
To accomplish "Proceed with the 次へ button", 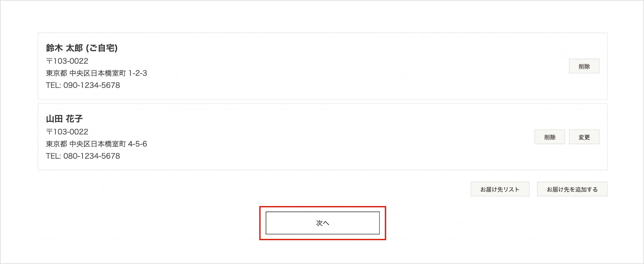I will tap(322, 223).
